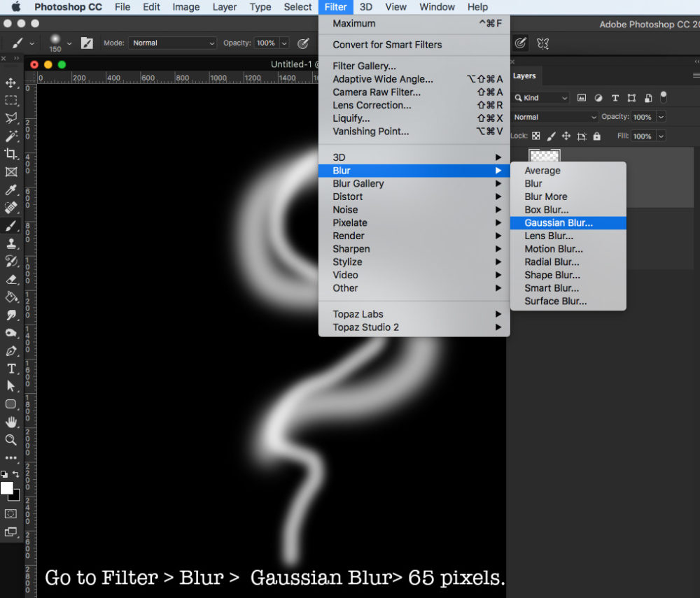Select Convert for Smart Filters
The height and width of the screenshot is (598, 700).
tap(414, 45)
